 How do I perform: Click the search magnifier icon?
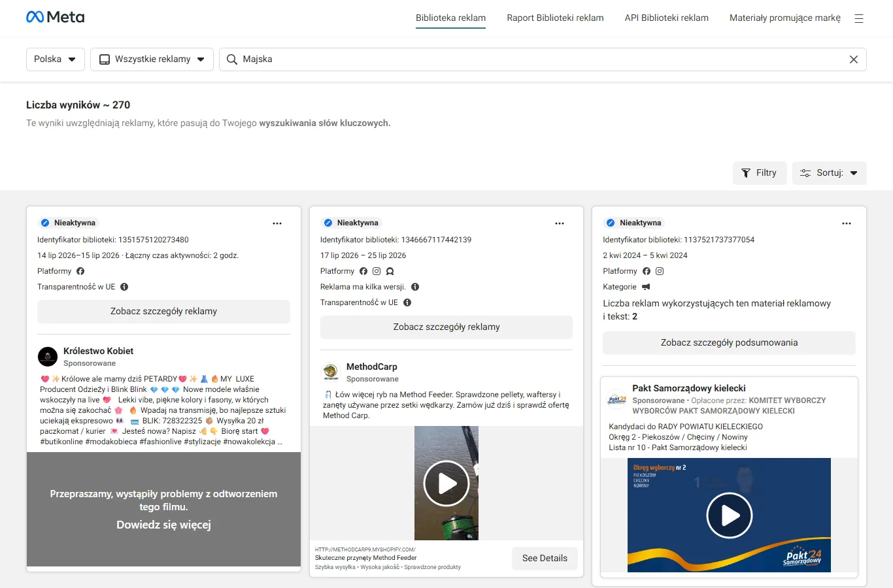pos(232,59)
